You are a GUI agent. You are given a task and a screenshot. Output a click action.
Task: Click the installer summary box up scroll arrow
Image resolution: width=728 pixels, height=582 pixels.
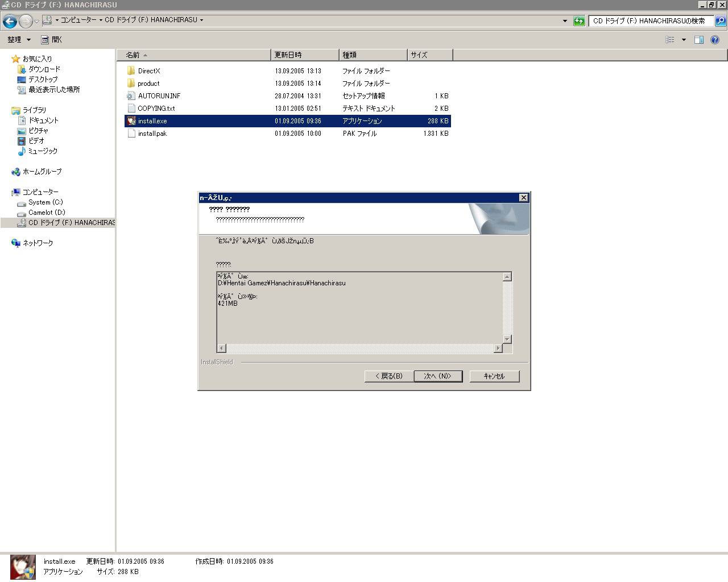507,277
